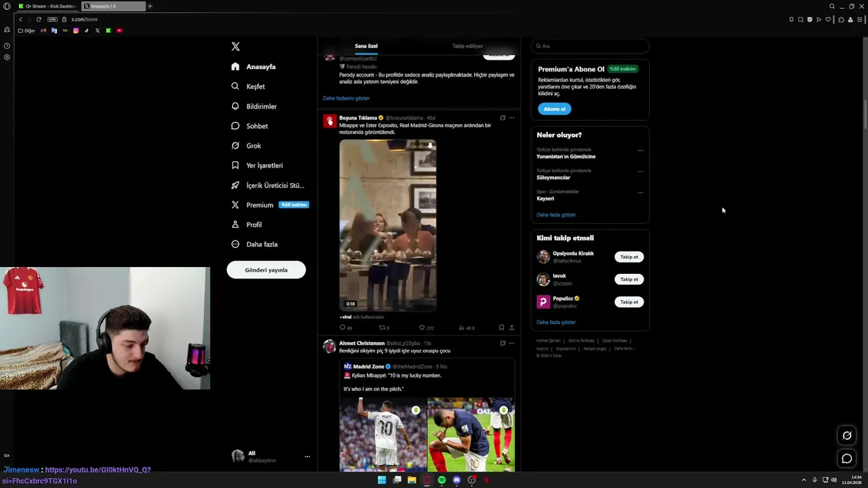Image resolution: width=868 pixels, height=488 pixels.
Task: Click the x.com/home address bar
Action: point(84,19)
